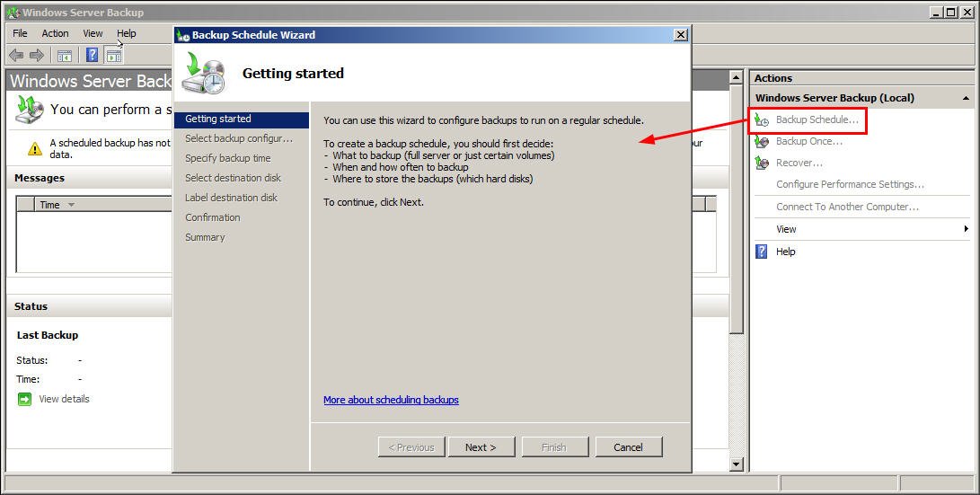Image resolution: width=980 pixels, height=495 pixels.
Task: Maximize the Windows Server Backup window
Action: point(950,12)
